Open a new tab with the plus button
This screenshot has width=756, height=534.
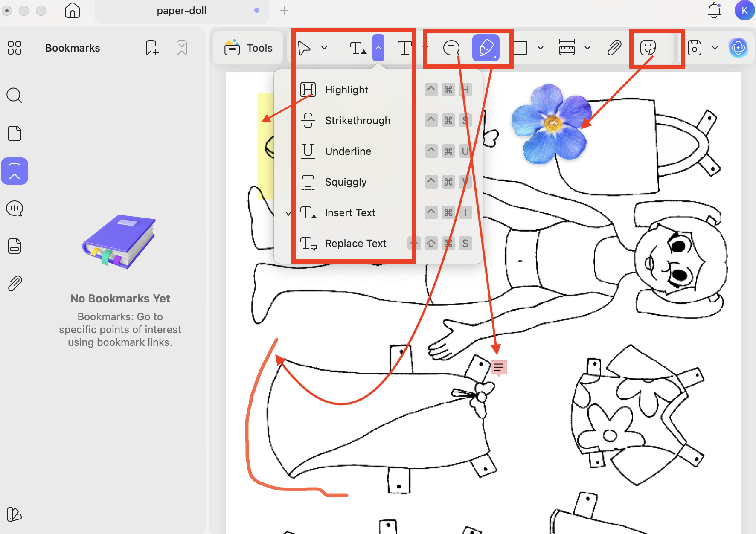coord(284,10)
